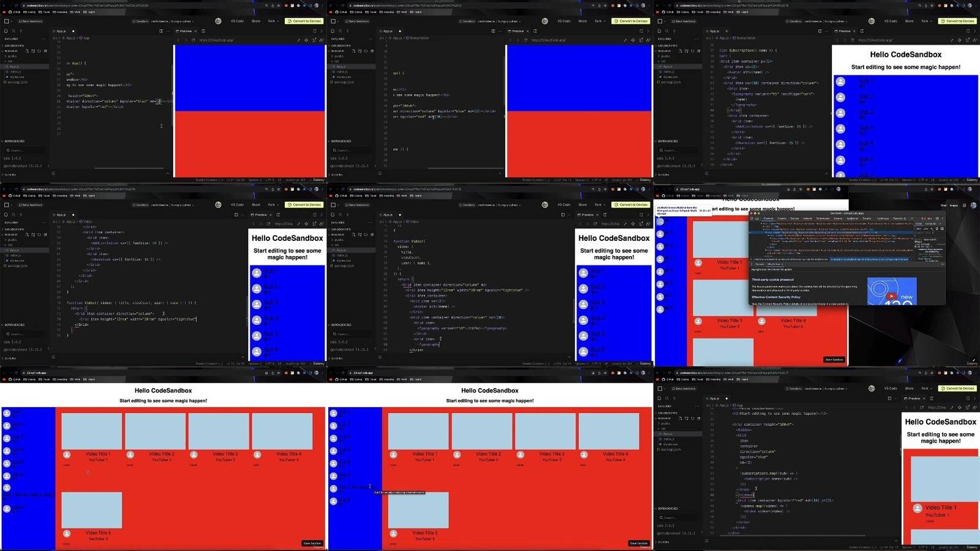980x551 pixels.
Task: Open the Fork dropdown in the subscriptions.map editor
Action: [x=927, y=389]
